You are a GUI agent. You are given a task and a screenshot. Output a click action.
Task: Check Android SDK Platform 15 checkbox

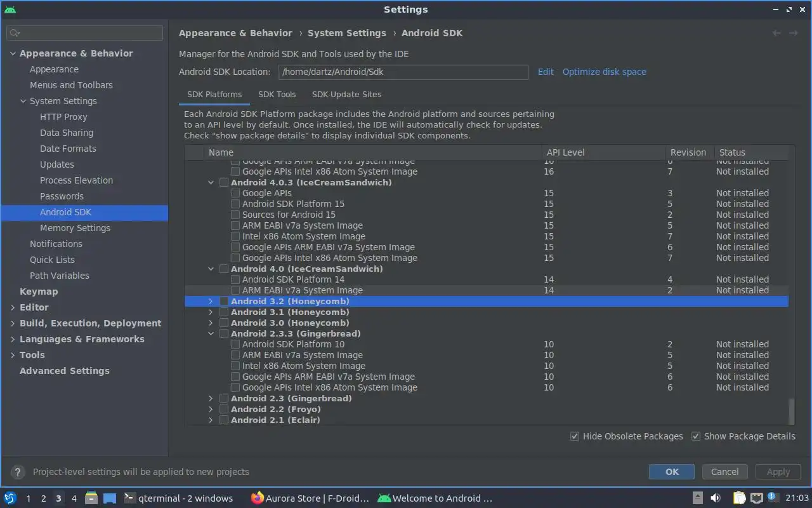[x=235, y=204]
